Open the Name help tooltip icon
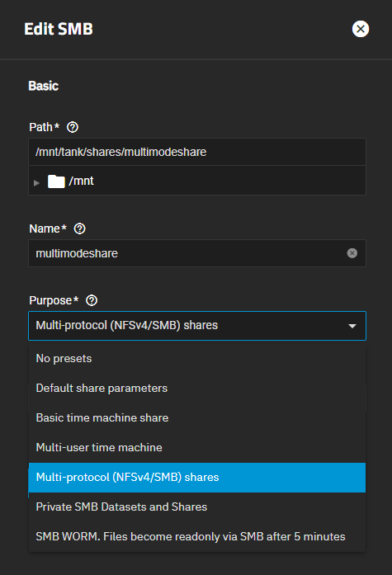The width and height of the screenshot is (392, 575). (79, 229)
